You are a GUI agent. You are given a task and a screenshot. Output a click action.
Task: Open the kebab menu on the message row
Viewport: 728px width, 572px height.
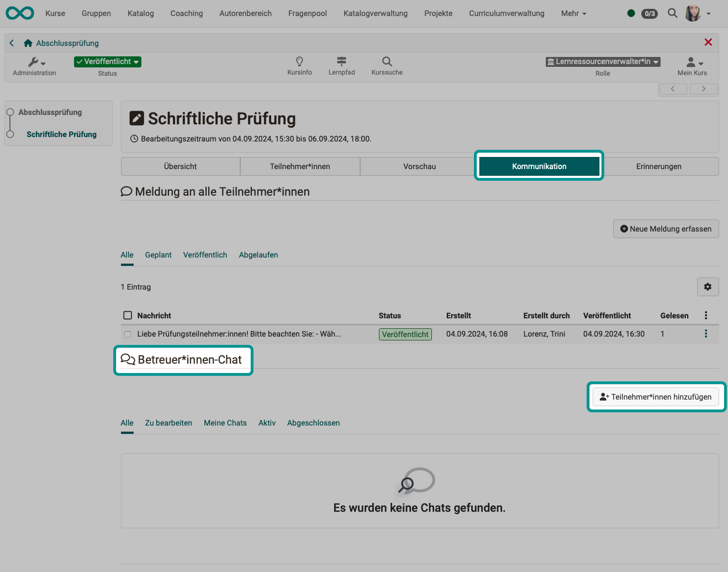tap(705, 334)
